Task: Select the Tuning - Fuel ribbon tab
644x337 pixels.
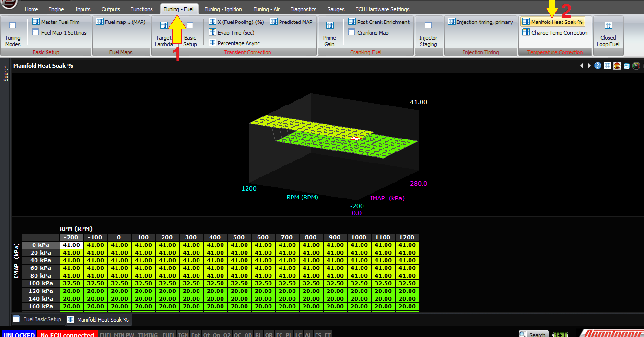Action: pyautogui.click(x=178, y=9)
